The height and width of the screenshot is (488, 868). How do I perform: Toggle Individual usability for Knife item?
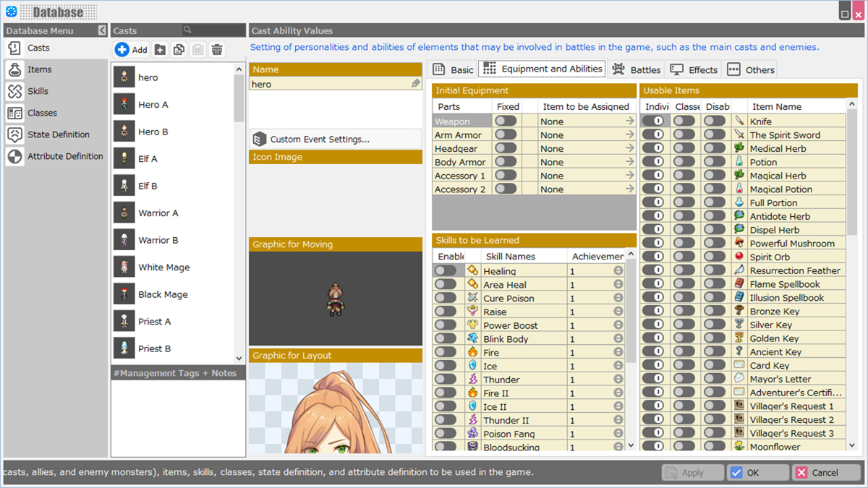655,121
